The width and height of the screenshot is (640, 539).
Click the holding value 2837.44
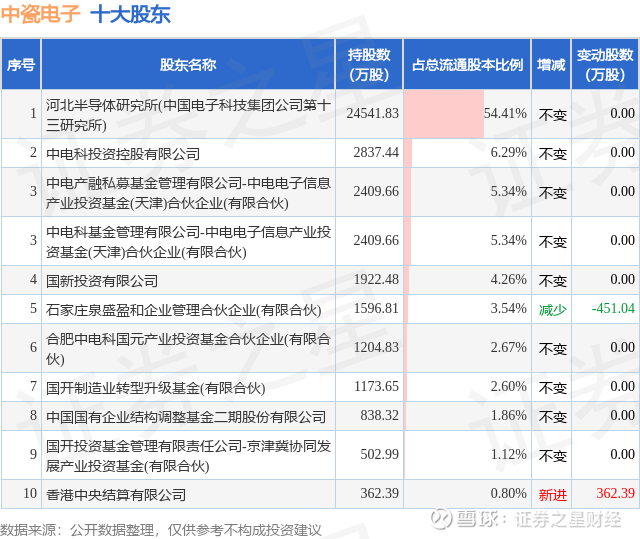376,152
